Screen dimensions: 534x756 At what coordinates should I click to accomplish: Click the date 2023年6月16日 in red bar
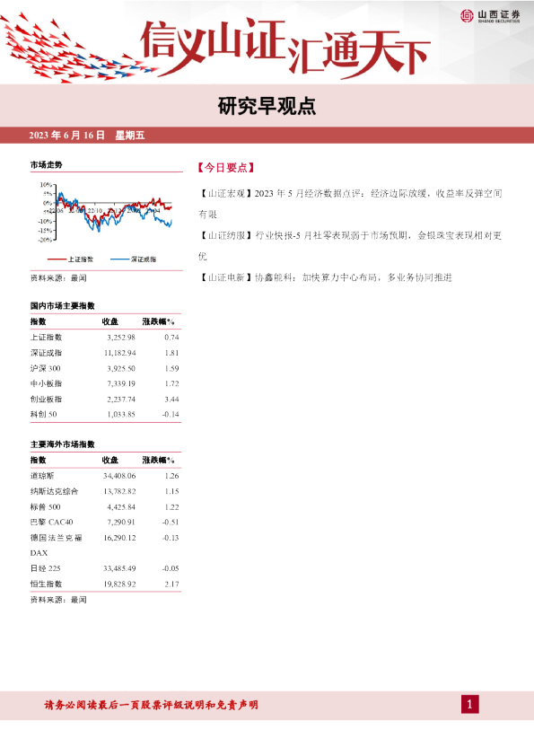click(x=66, y=135)
